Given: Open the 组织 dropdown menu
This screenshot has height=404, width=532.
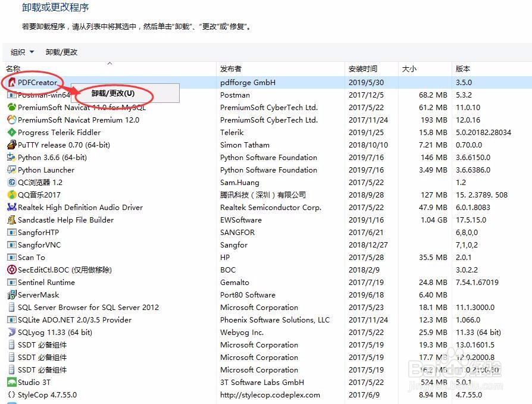Looking at the screenshot, I should click(23, 52).
